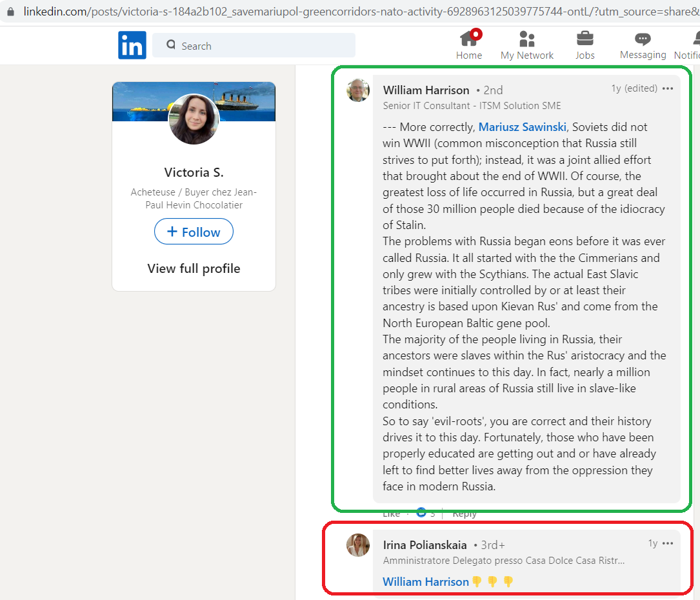Open the Messaging chat icon
The height and width of the screenshot is (600, 700).
(643, 39)
